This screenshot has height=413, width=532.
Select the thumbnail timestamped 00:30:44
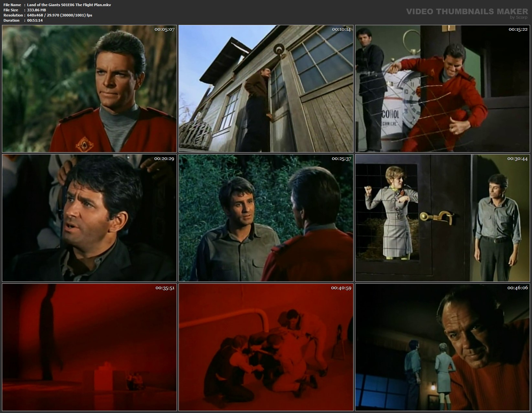pyautogui.click(x=442, y=218)
